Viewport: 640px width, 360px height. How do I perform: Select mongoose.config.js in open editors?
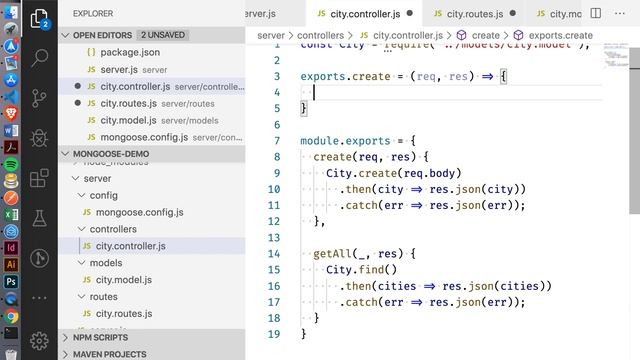coord(152,137)
